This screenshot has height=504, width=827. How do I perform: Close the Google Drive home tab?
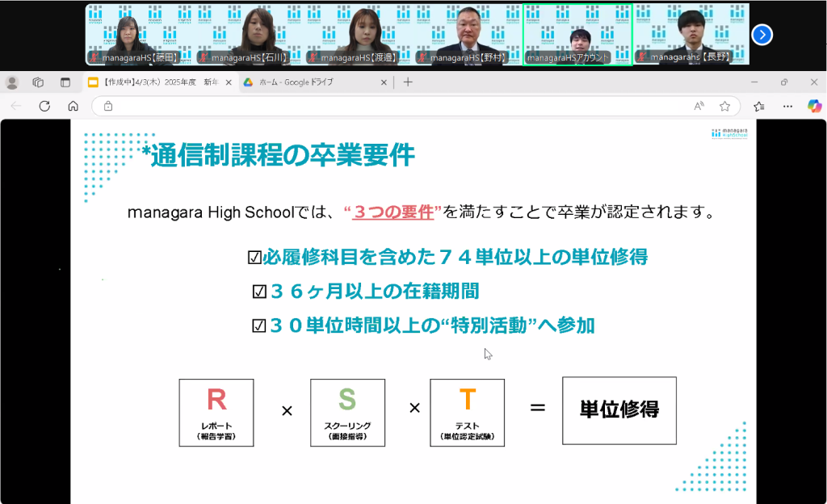(x=384, y=82)
